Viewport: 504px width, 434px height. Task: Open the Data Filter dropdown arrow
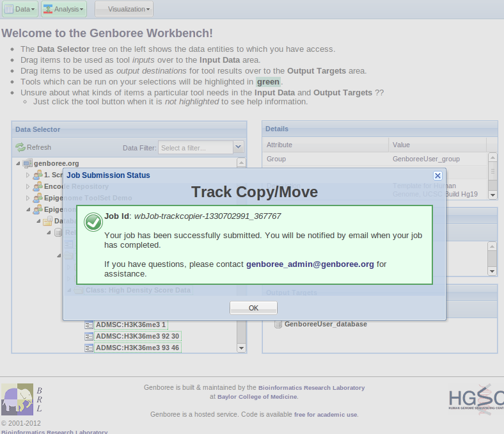pyautogui.click(x=239, y=147)
